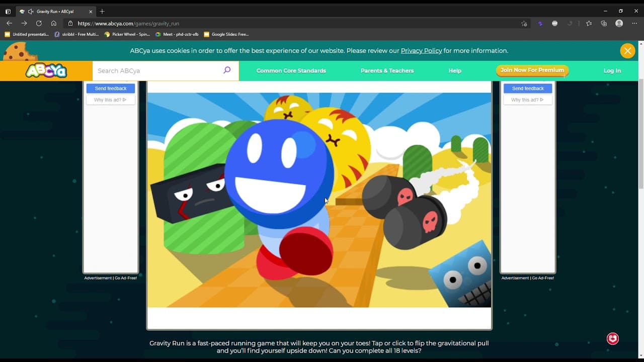Mute the Gravity Run tab audio
The image size is (644, 362).
pyautogui.click(x=31, y=11)
